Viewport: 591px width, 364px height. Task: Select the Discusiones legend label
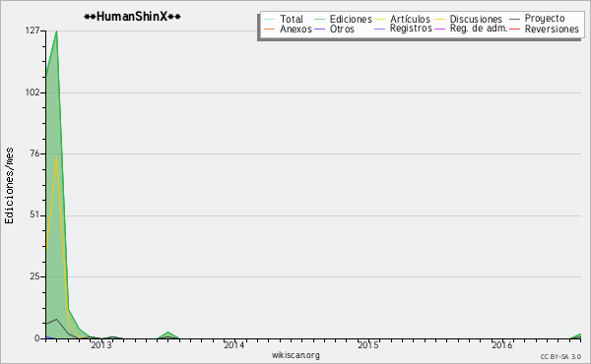click(x=476, y=19)
